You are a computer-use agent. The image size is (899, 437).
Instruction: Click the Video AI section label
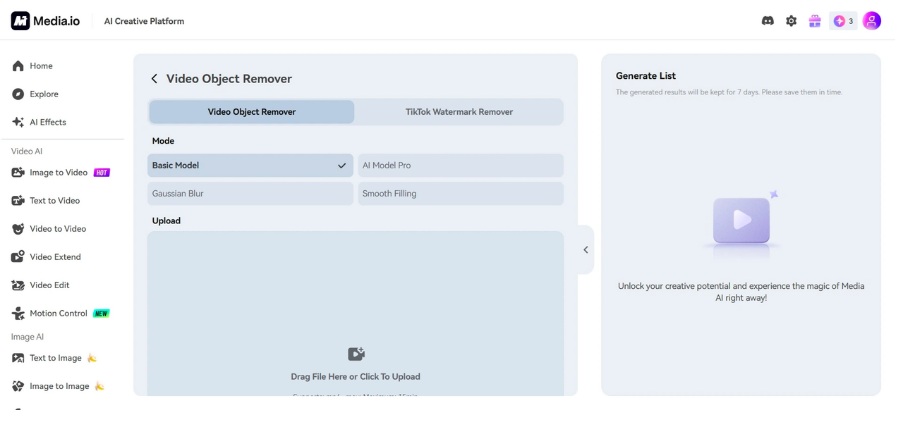(x=26, y=151)
